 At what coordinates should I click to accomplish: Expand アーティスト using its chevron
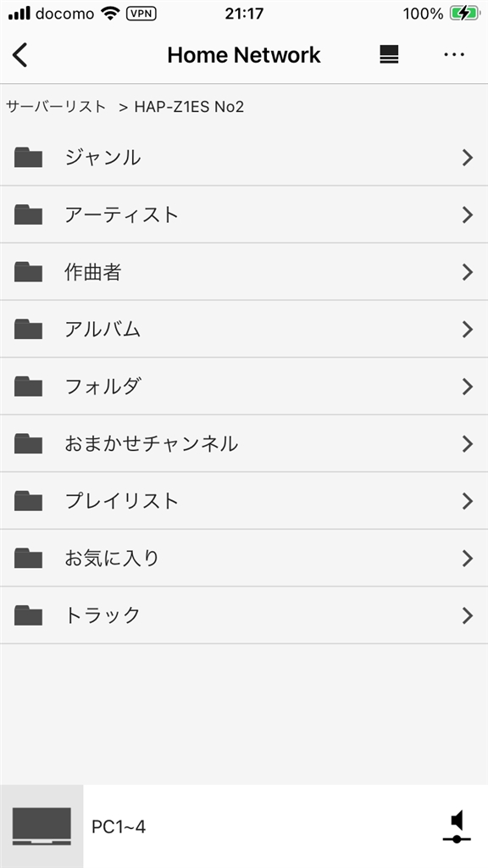click(x=468, y=214)
